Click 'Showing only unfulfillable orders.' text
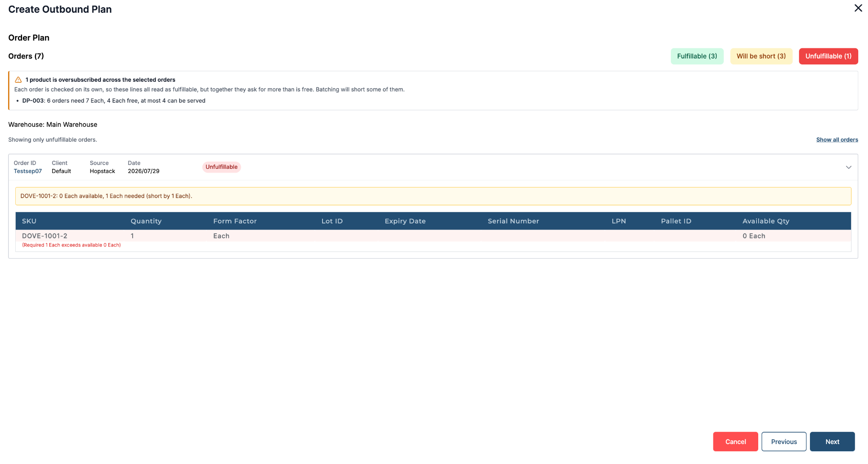Image resolution: width=868 pixels, height=464 pixels. [53, 140]
